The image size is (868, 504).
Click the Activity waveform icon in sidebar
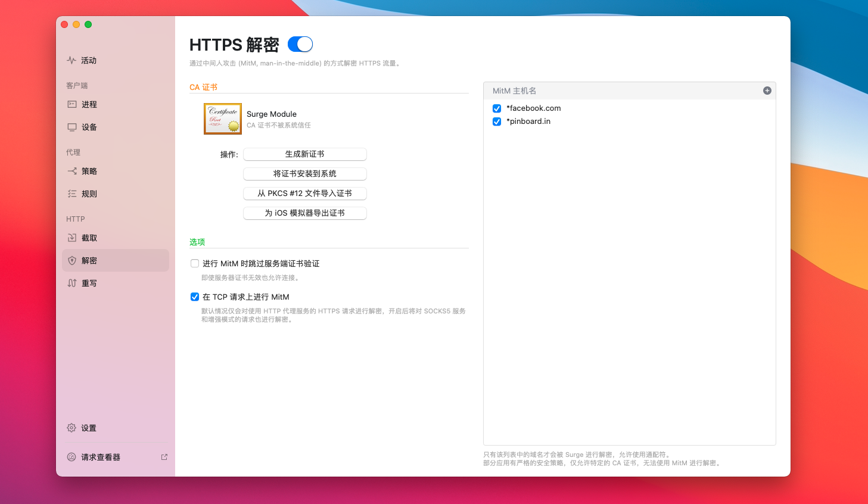(x=71, y=60)
